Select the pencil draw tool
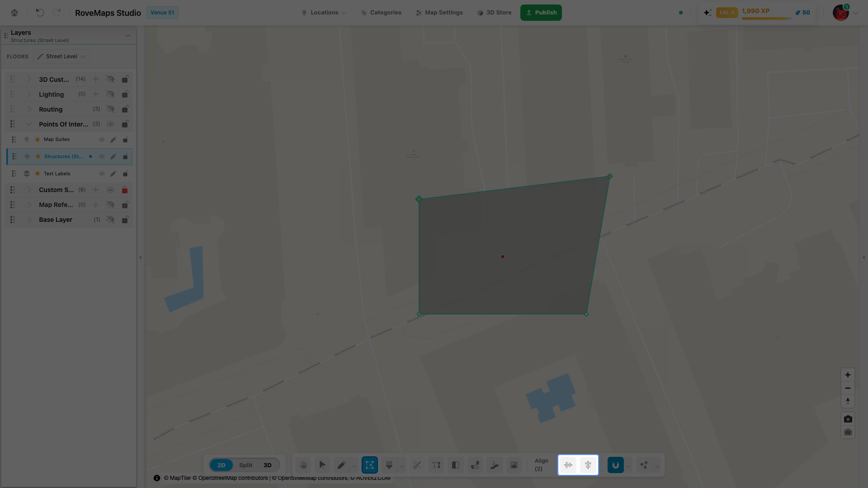The width and height of the screenshot is (868, 488). (341, 465)
